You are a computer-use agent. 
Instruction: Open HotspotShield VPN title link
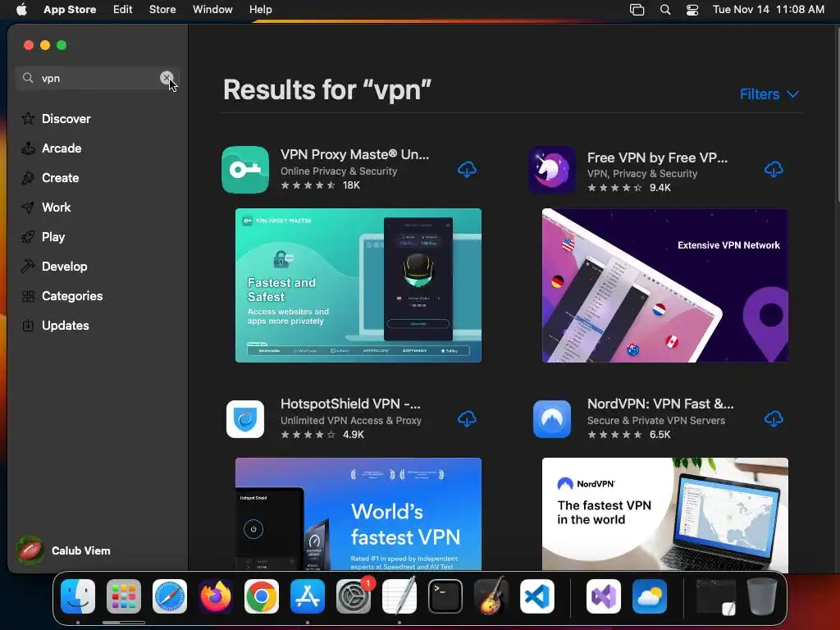tap(350, 404)
